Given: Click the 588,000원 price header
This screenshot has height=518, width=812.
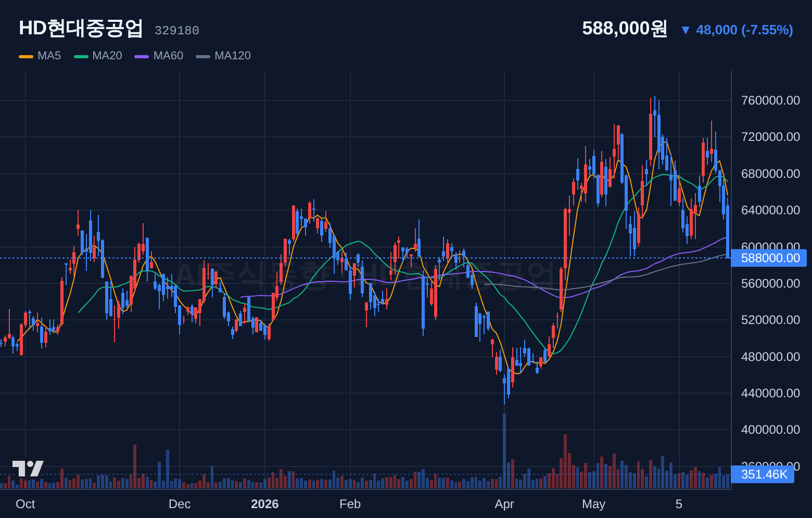Looking at the screenshot, I should pos(625,29).
